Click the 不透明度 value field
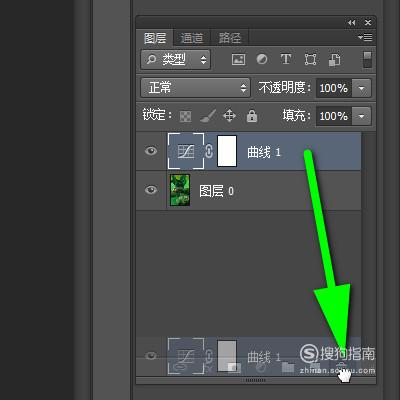This screenshot has height=400, width=400. coord(334,88)
